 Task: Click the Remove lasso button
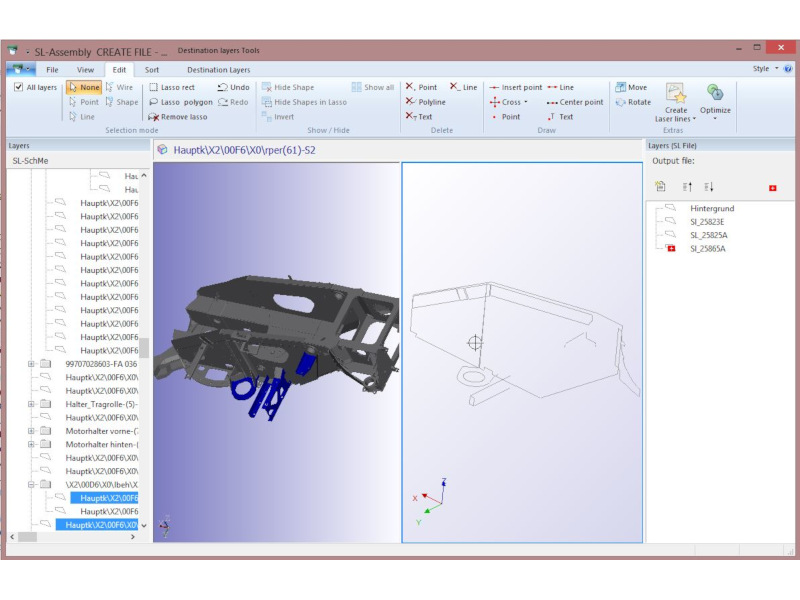tap(178, 117)
